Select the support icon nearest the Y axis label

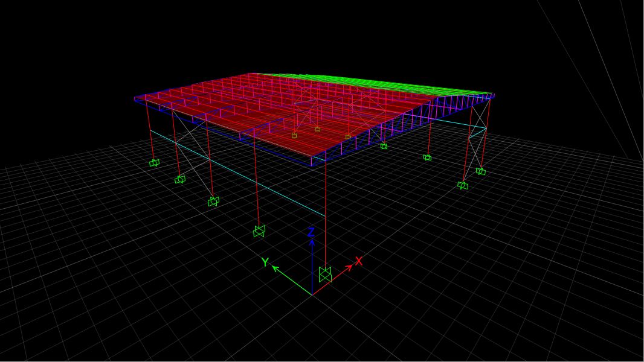coord(259,230)
